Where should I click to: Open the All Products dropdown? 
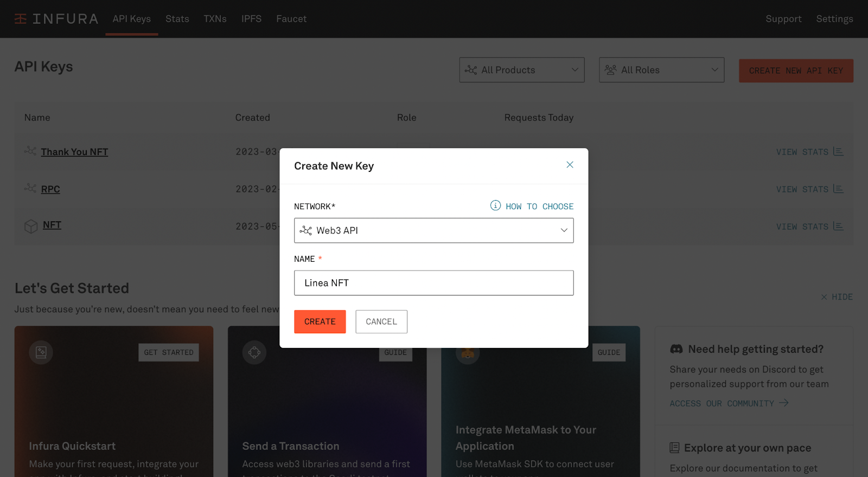pos(522,70)
